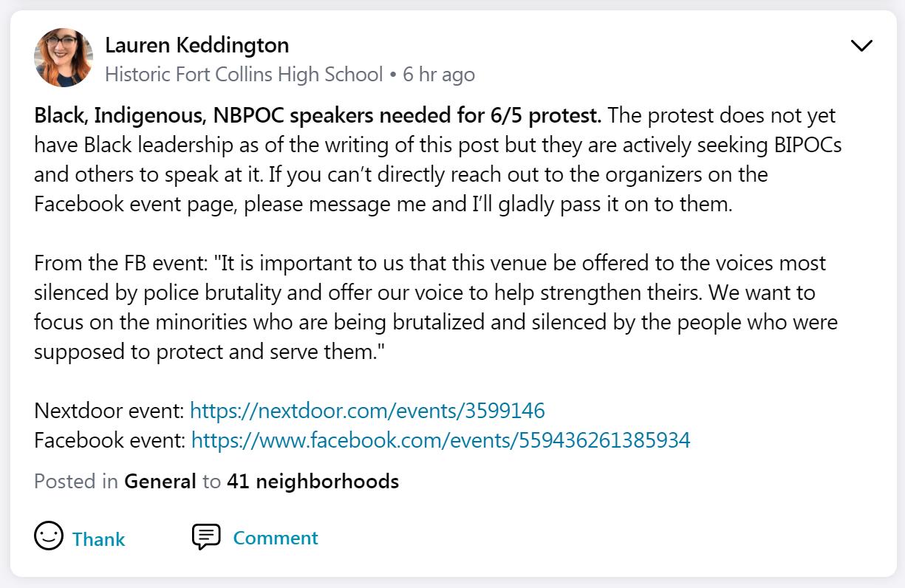Viewport: 905px width, 588px height.
Task: Select the General category link
Action: 160,482
